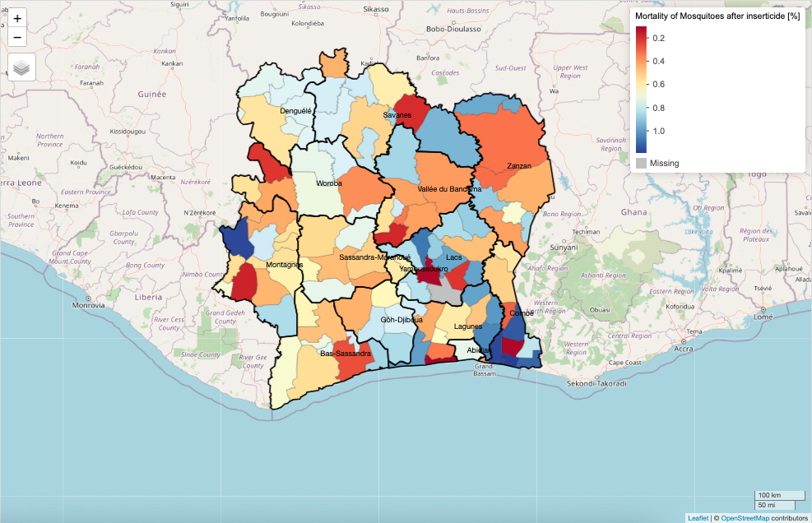Select the Montagnes region label
The width and height of the screenshot is (812, 523).
pos(285,265)
